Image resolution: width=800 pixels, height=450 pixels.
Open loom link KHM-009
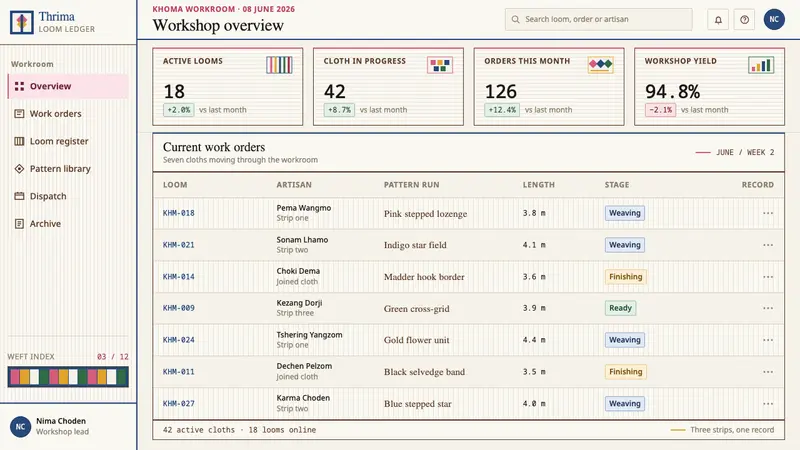[x=179, y=308]
